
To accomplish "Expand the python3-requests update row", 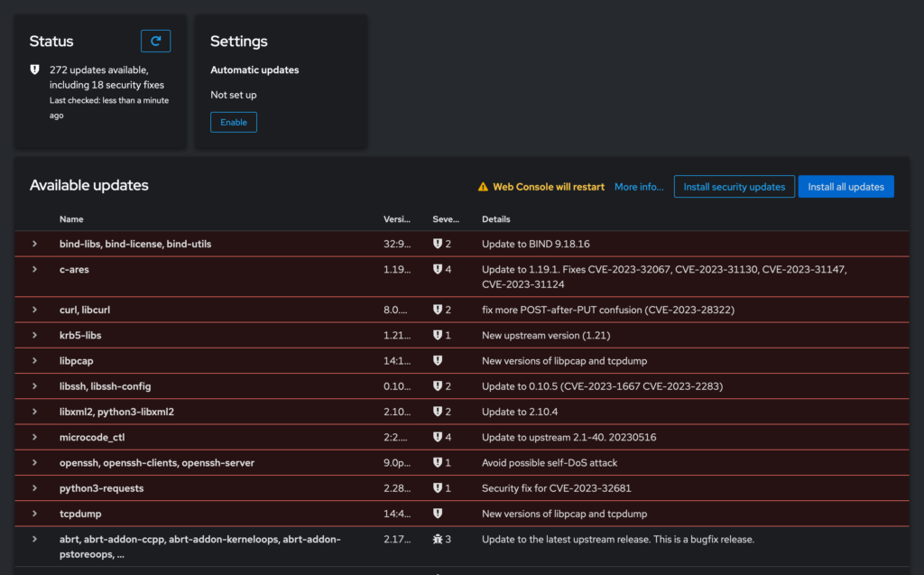I will click(x=34, y=488).
